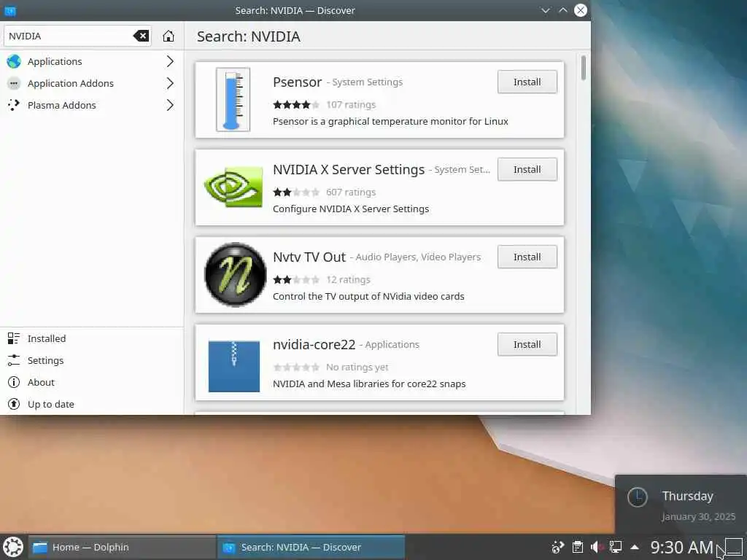Click Search: NVIDIA — Discover taskbar entry

coord(311,547)
